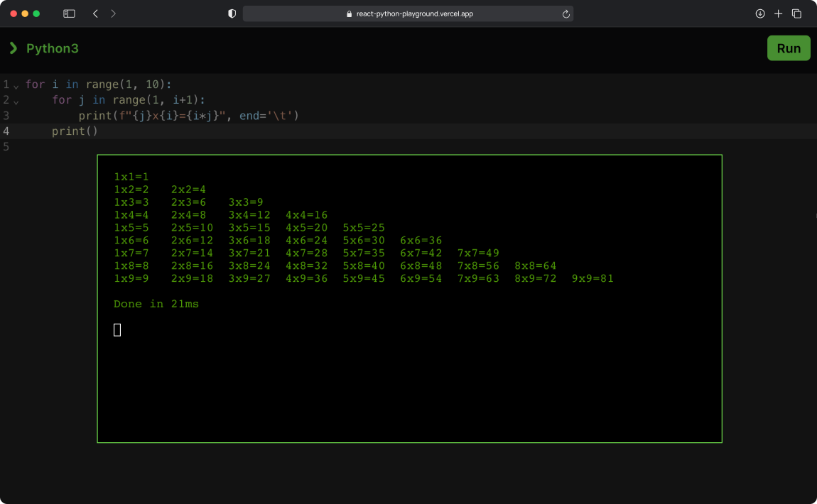Click the lock icon beside the URL
817x504 pixels.
[x=349, y=14]
